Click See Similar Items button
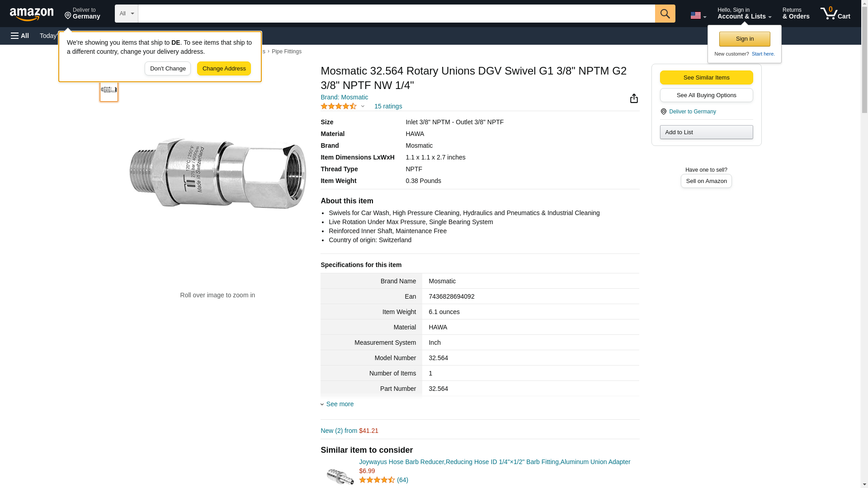The image size is (868, 488). tap(706, 77)
